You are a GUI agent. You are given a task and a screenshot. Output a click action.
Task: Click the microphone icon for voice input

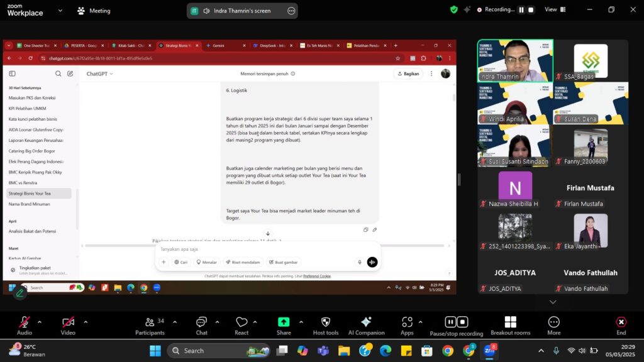(x=360, y=262)
